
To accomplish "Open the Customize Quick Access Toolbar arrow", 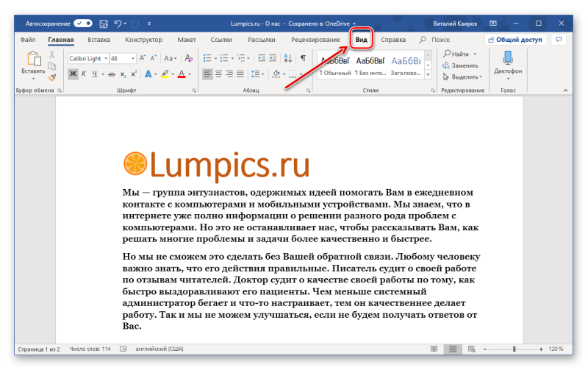I will [149, 24].
